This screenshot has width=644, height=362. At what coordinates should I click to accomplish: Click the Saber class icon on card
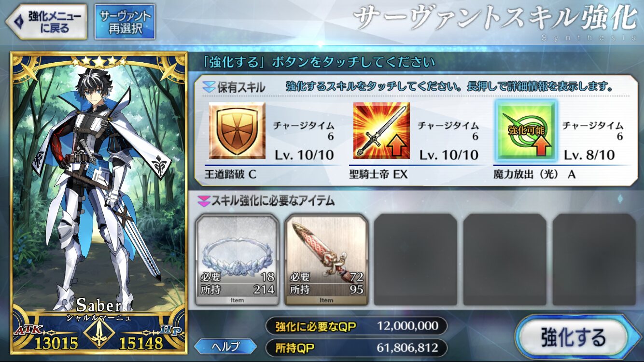(x=99, y=333)
